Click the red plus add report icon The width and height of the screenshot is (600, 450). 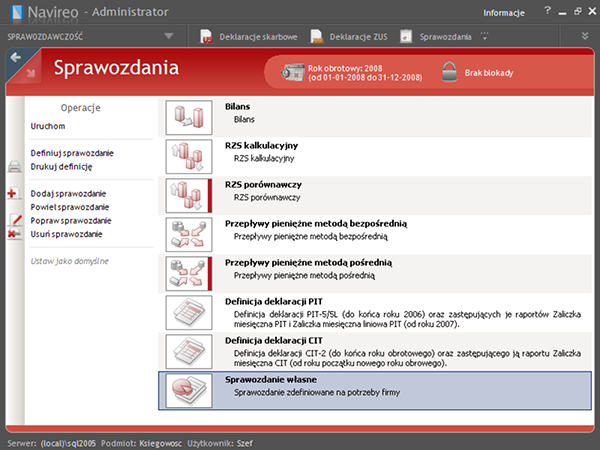point(14,193)
